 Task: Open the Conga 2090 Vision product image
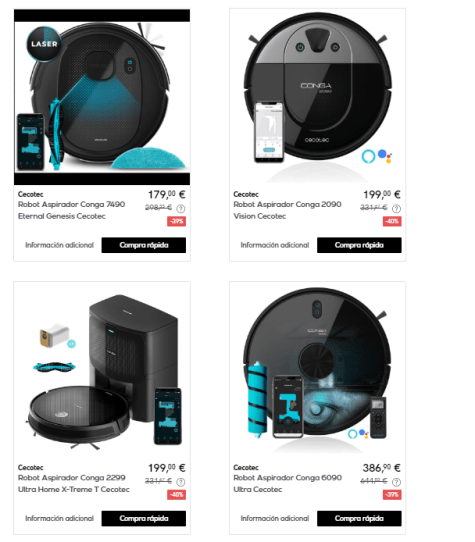click(x=317, y=97)
